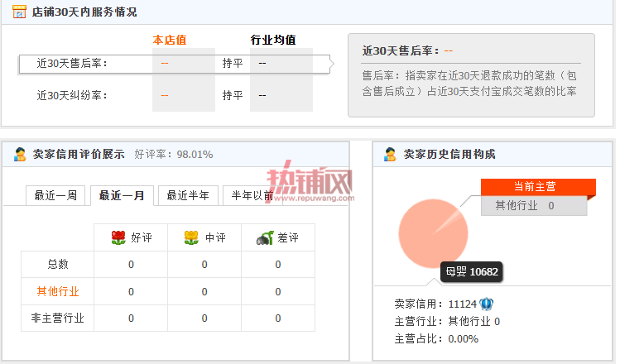Click the 总数 good review count cell
The image size is (620, 364).
click(131, 265)
